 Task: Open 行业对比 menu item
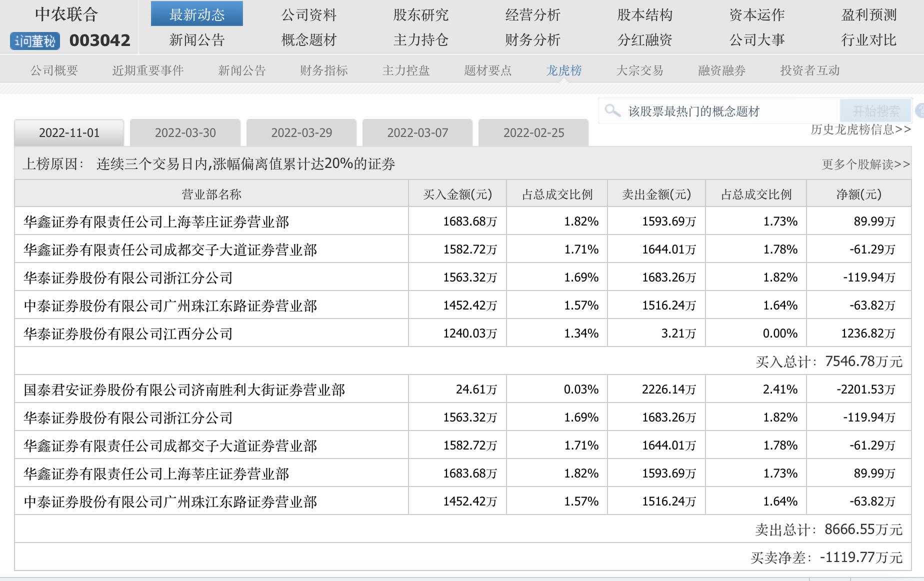pos(868,40)
